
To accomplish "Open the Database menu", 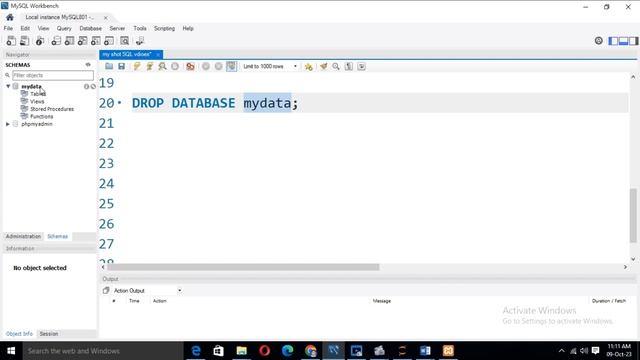I will (91, 28).
